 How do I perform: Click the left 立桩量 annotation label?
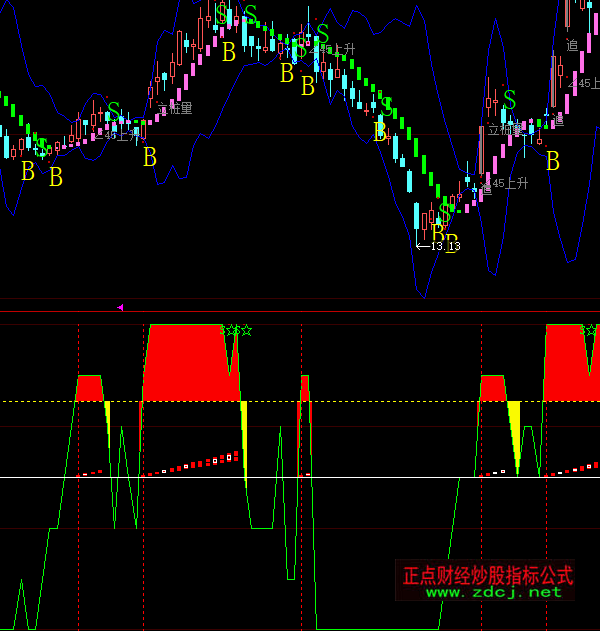tap(174, 108)
